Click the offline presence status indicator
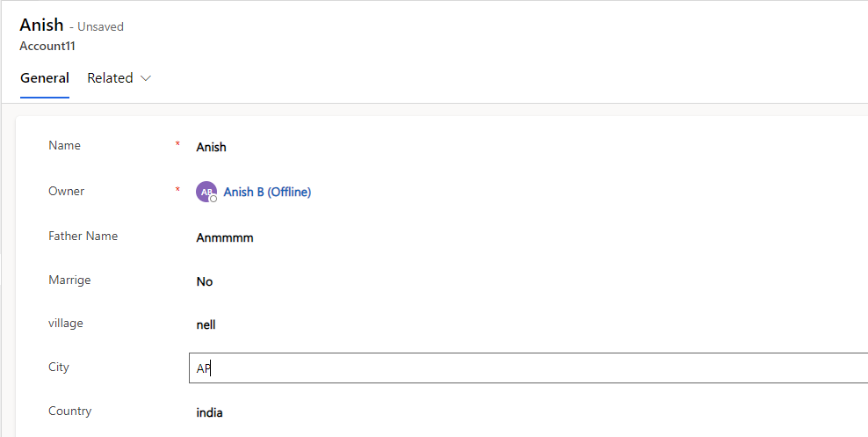Image resolution: width=868 pixels, height=437 pixels. 213,199
